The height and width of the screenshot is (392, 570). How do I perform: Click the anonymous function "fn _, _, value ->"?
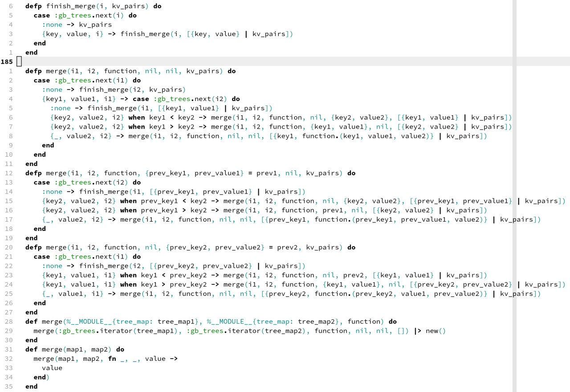click(142, 359)
